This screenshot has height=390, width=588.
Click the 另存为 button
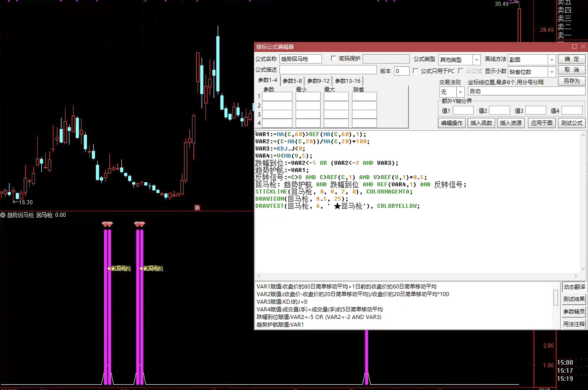coord(571,81)
